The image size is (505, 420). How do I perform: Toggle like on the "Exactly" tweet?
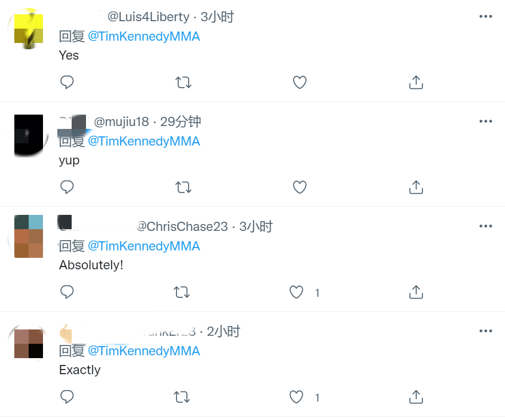pos(296,397)
